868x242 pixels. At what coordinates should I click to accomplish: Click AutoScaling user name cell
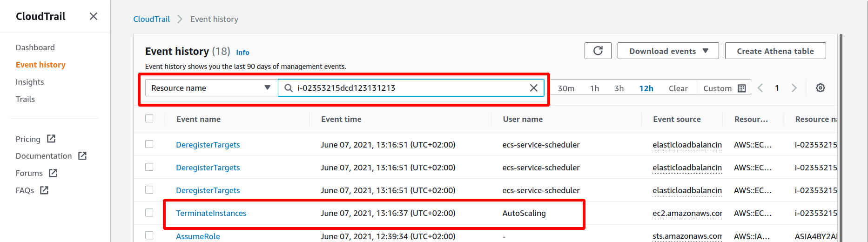click(524, 213)
